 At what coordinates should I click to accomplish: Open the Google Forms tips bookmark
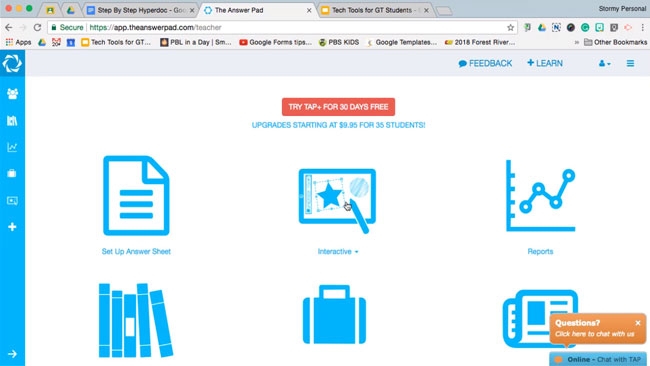pos(275,42)
